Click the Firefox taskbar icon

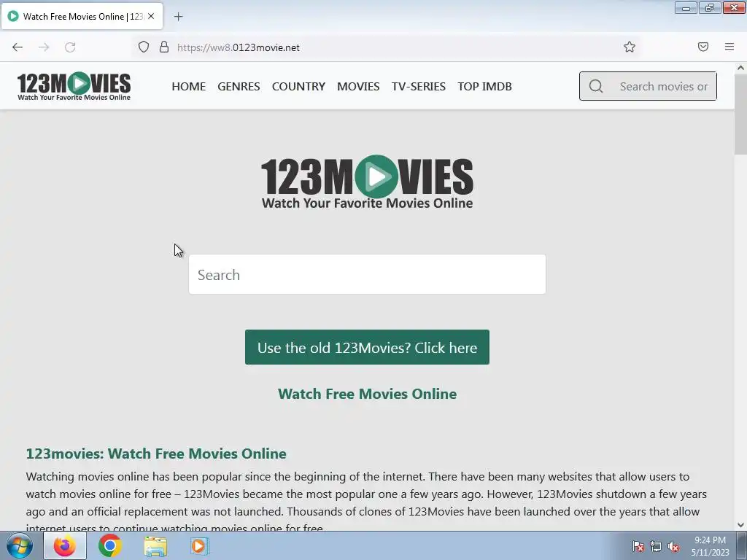(65, 545)
